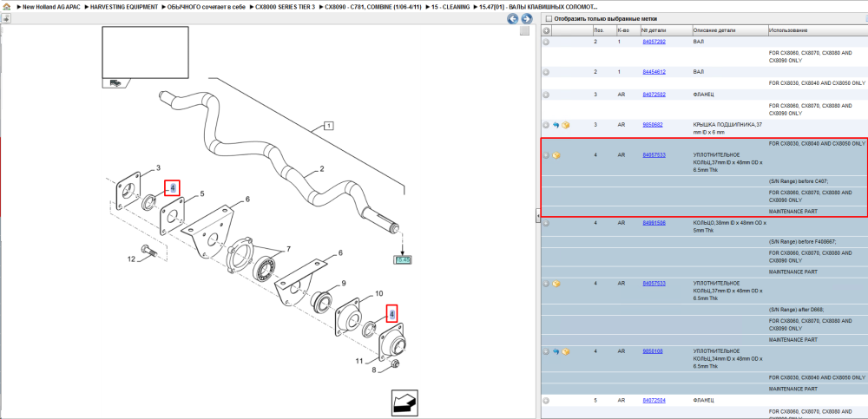Screen dimensions: 868x419
Task: Click the combine thumbnail frame at diagram top
Action: [x=146, y=53]
